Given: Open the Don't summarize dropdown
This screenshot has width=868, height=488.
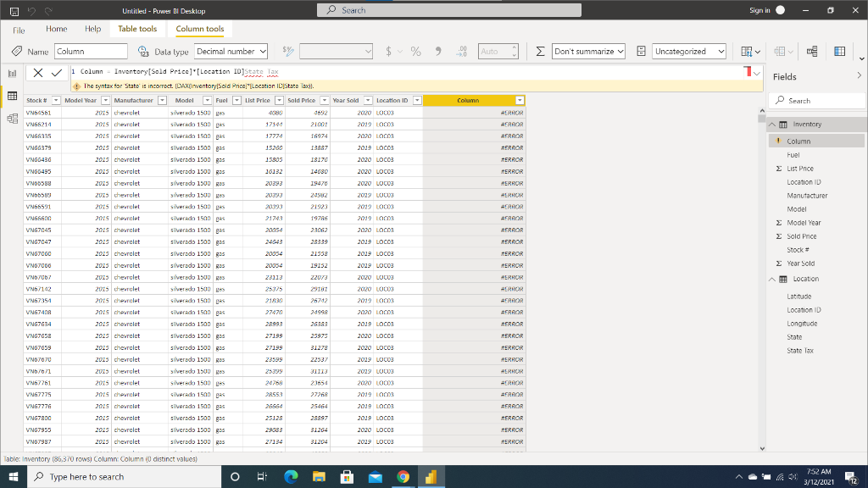Looking at the screenshot, I should (x=588, y=52).
